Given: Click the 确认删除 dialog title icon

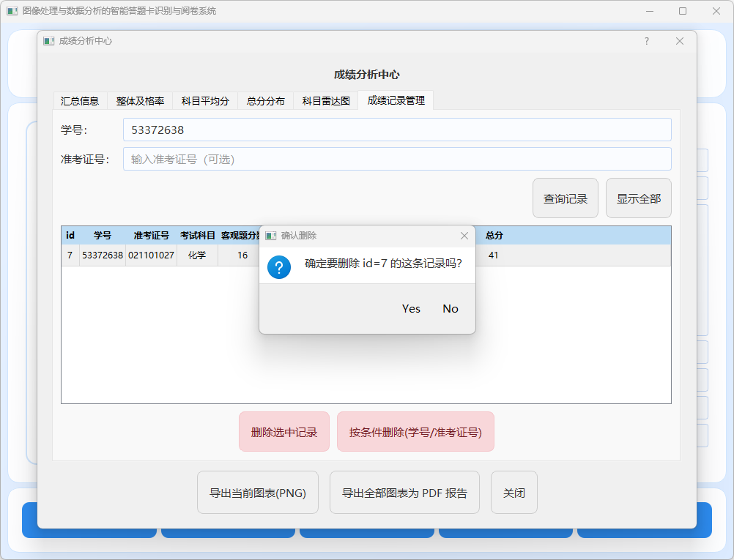Looking at the screenshot, I should click(x=270, y=236).
